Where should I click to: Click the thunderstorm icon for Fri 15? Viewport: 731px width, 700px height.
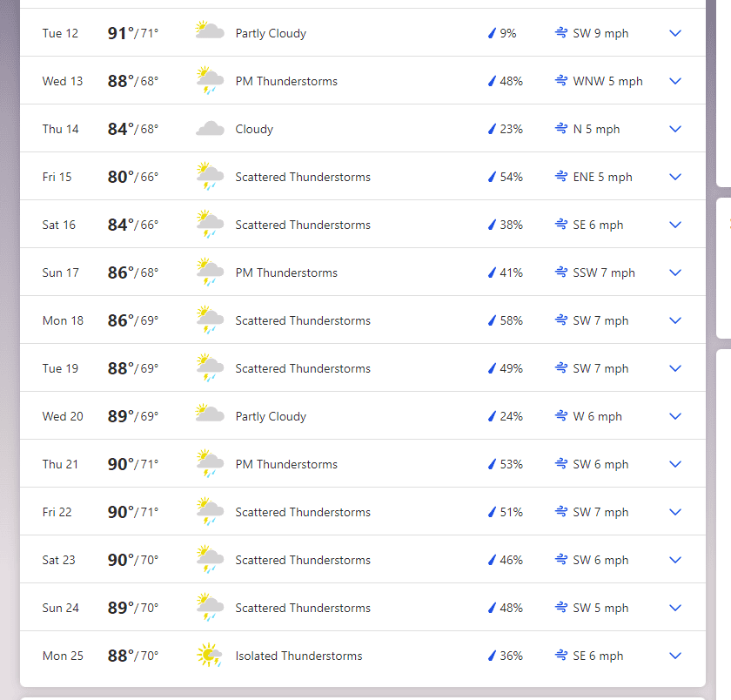click(210, 176)
